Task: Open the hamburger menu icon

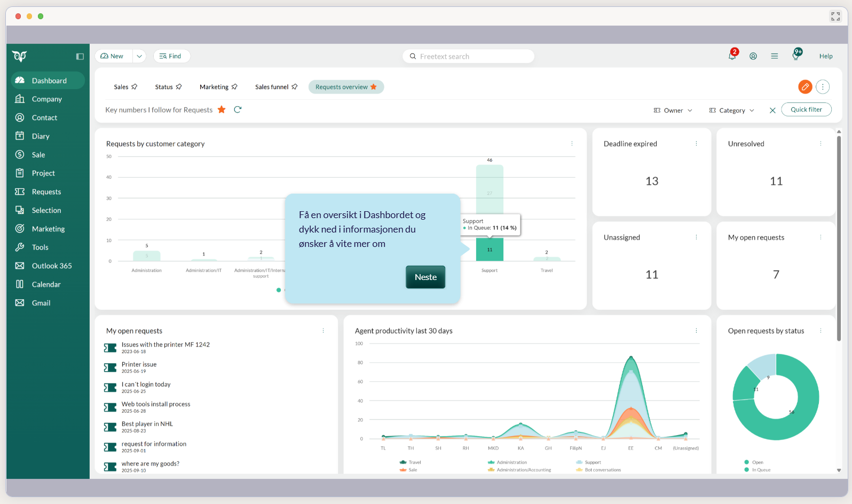Action: 775,56
